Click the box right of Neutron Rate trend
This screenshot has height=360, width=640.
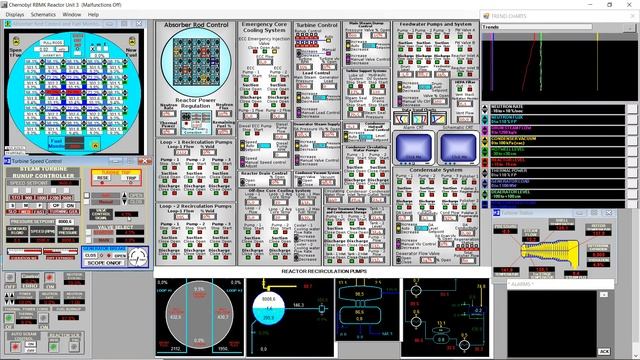pos(631,109)
